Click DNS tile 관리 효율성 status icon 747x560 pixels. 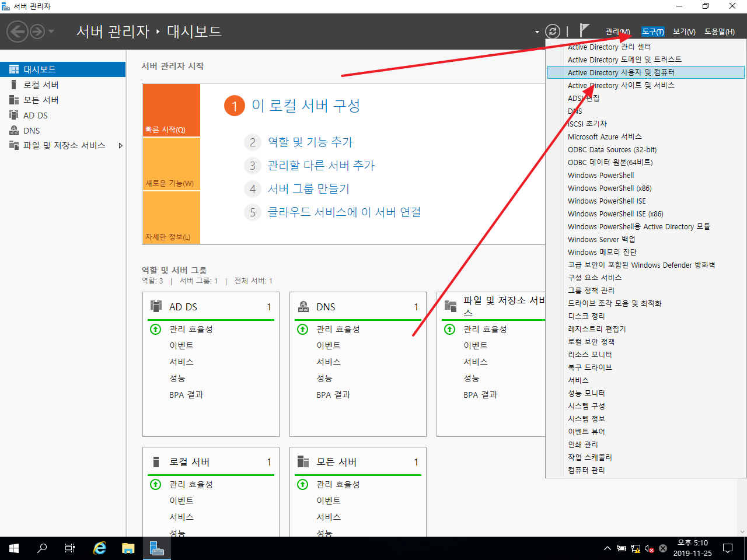coord(303,329)
